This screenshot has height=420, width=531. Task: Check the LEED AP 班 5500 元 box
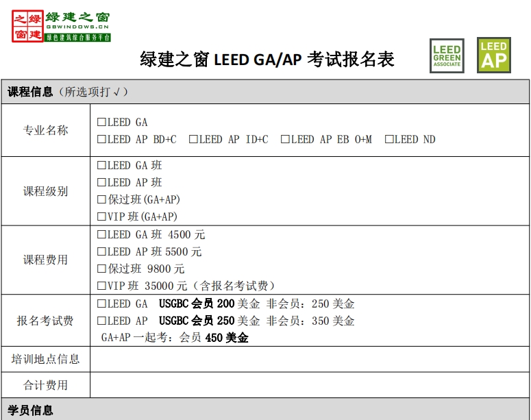click(101, 251)
